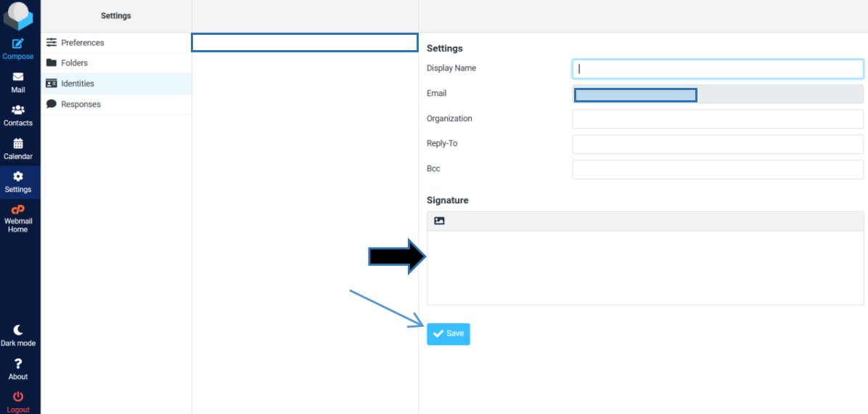Open Folders settings section

click(116, 63)
